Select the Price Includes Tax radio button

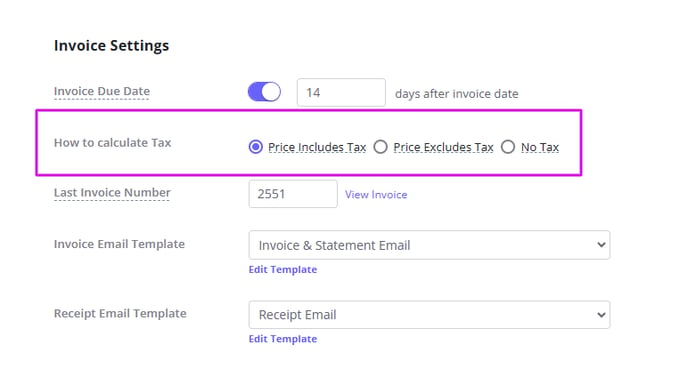coord(255,147)
